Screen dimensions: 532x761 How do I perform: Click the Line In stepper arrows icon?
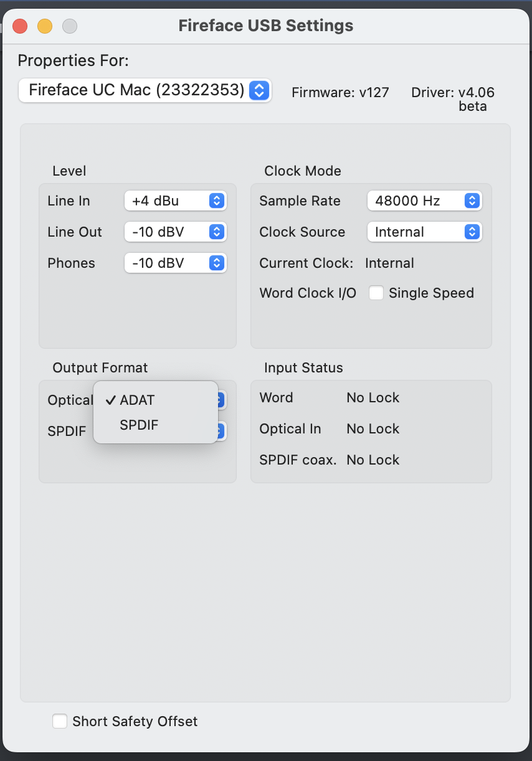tap(216, 201)
